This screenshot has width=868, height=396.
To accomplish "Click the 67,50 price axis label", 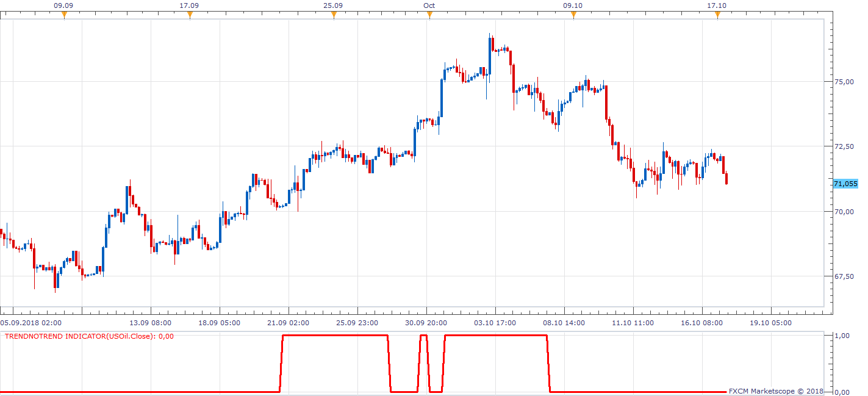I will (x=845, y=276).
